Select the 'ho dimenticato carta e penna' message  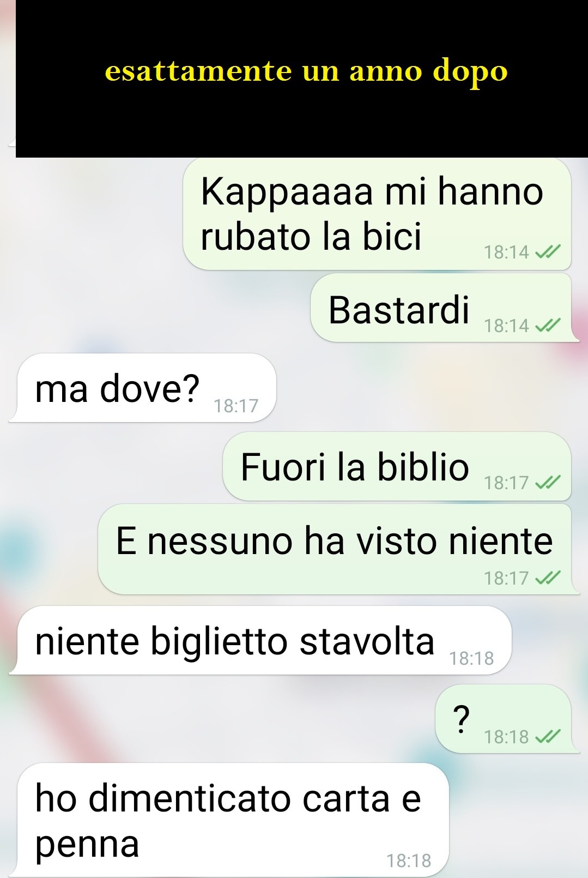[x=229, y=820]
